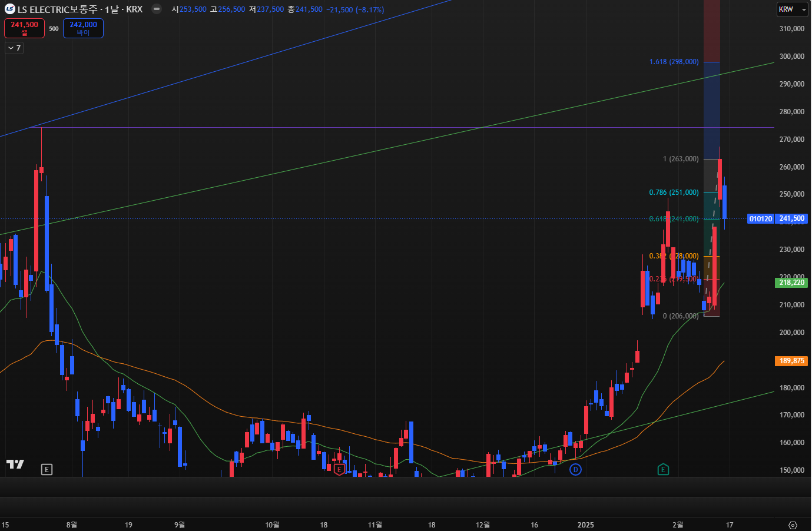Screen dimensions: 812x531
Task: Click the red 241,500 sell button
Action: coord(24,28)
